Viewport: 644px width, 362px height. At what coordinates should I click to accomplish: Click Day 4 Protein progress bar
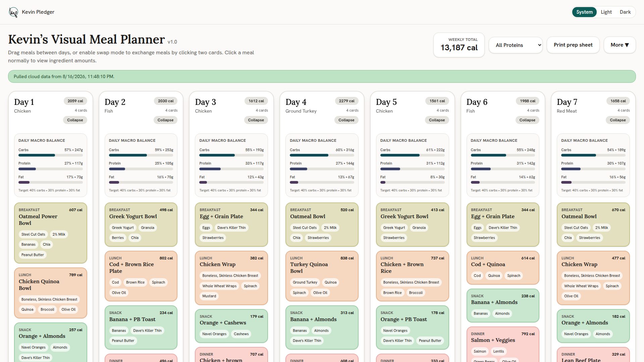click(322, 169)
